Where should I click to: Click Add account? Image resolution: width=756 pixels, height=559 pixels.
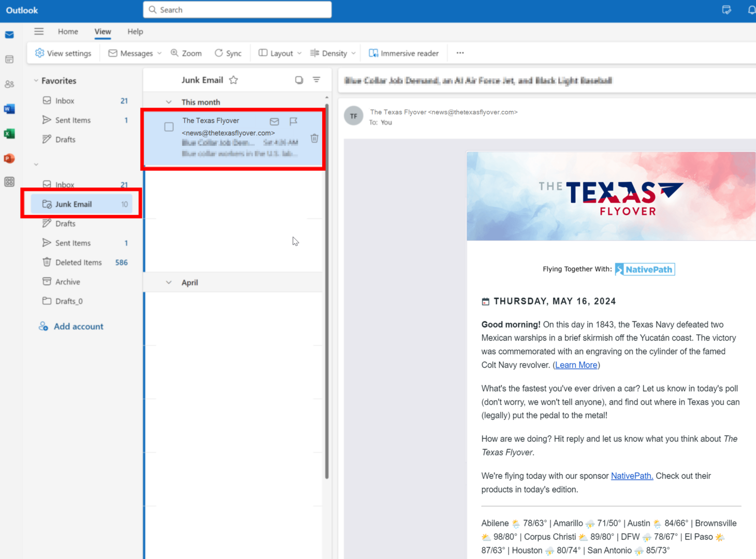click(x=71, y=327)
